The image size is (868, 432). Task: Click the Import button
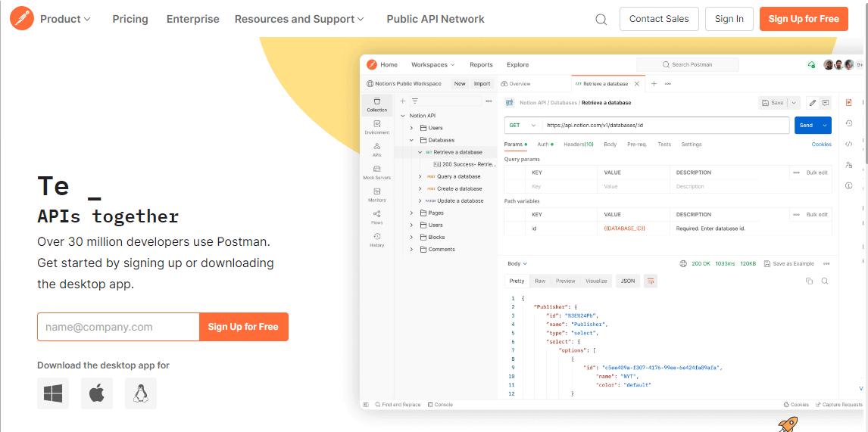click(482, 84)
